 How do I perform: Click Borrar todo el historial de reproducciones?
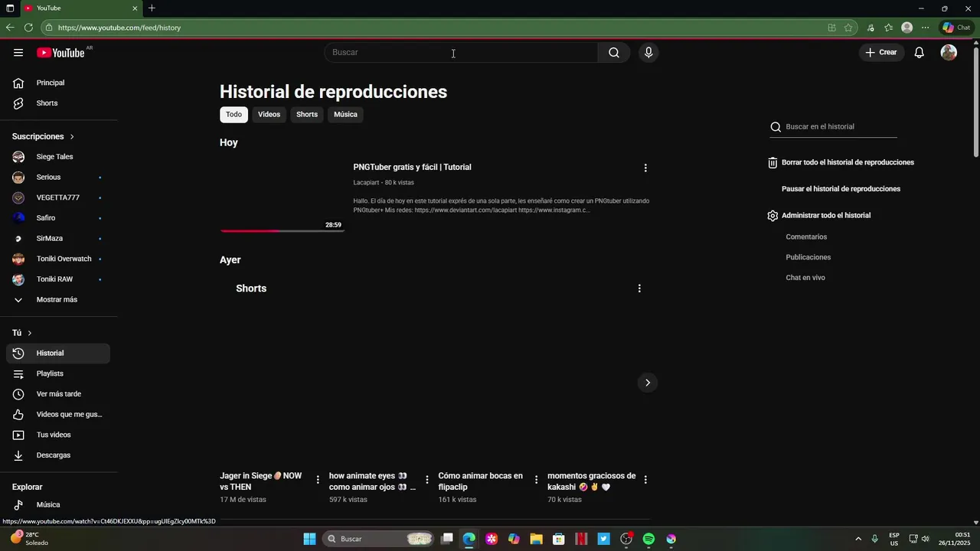tap(841, 163)
